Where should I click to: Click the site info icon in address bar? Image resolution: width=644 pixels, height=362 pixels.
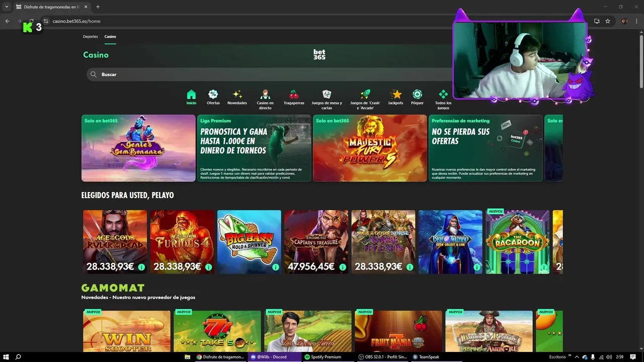pos(45,21)
